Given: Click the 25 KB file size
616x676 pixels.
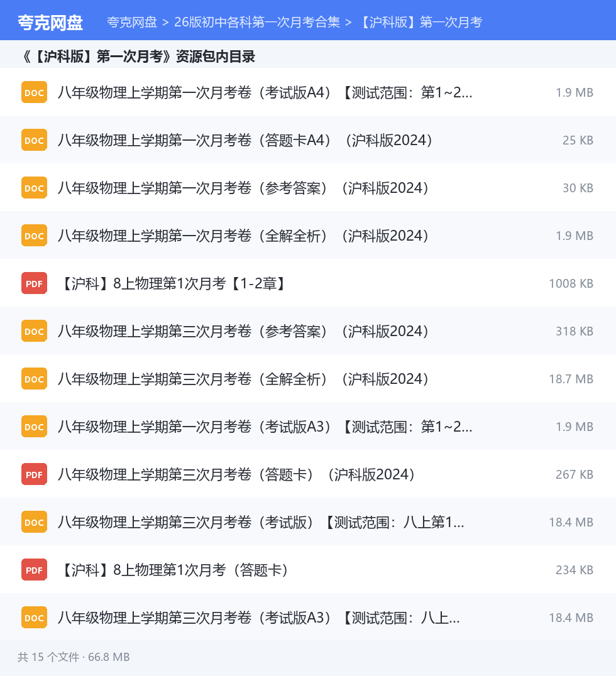Looking at the screenshot, I should [578, 140].
